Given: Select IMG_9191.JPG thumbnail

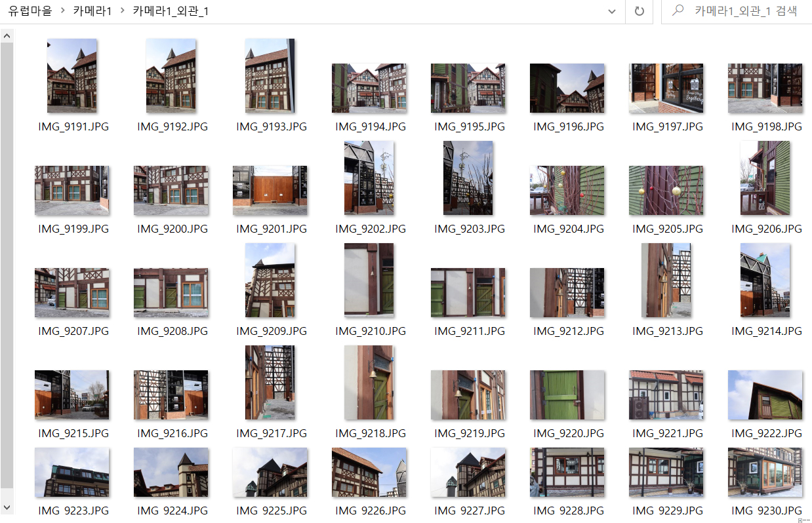Looking at the screenshot, I should [72, 76].
